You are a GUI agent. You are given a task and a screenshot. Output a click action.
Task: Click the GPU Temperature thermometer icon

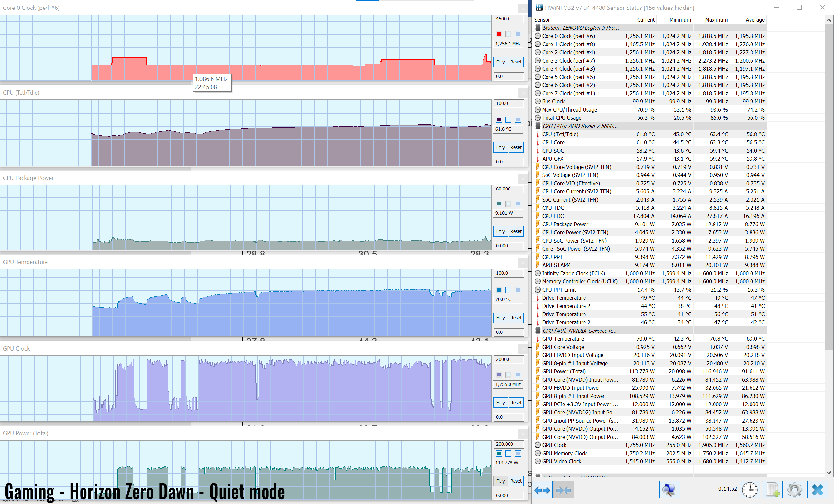(537, 339)
